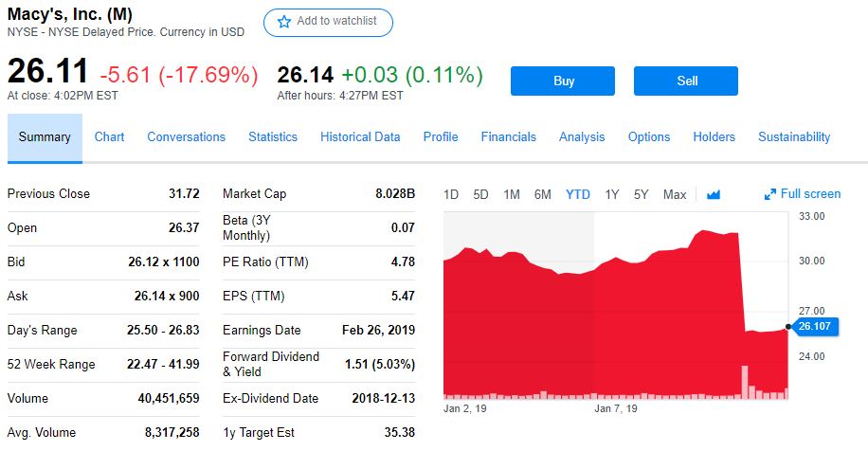868x451 pixels.
Task: Open the Holders tab
Action: [714, 136]
